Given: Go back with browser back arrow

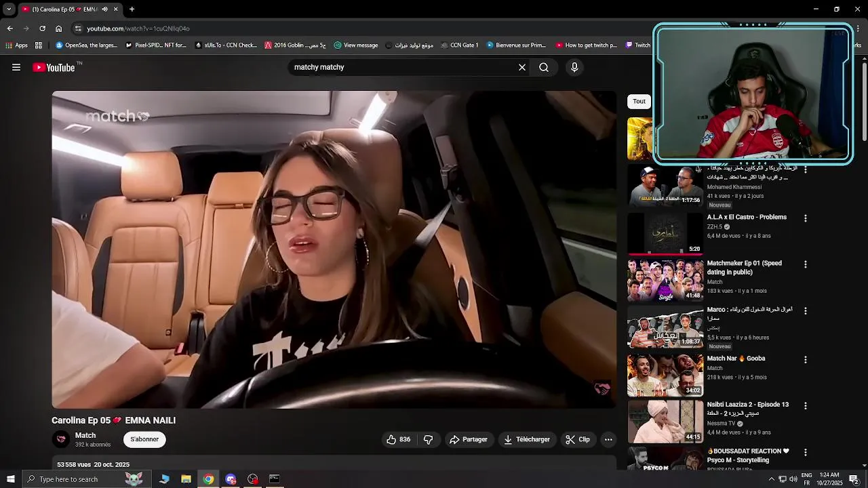Looking at the screenshot, I should [x=9, y=28].
